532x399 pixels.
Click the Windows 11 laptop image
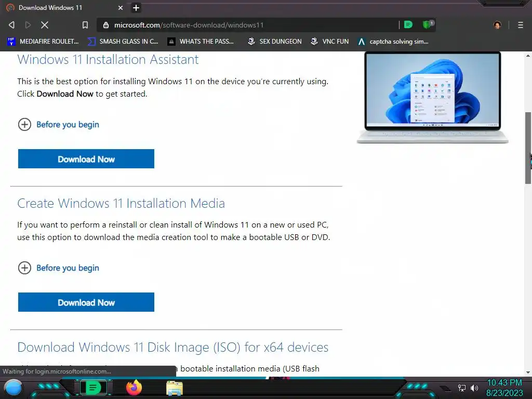433,97
